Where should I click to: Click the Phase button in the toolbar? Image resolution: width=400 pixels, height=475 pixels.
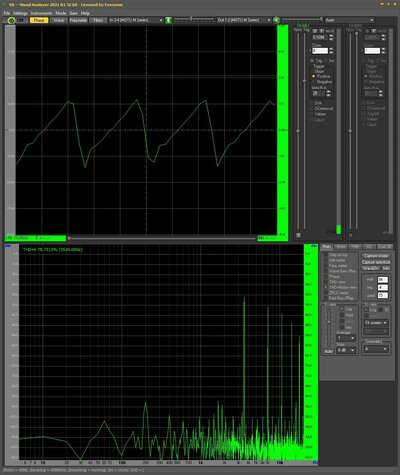click(39, 20)
